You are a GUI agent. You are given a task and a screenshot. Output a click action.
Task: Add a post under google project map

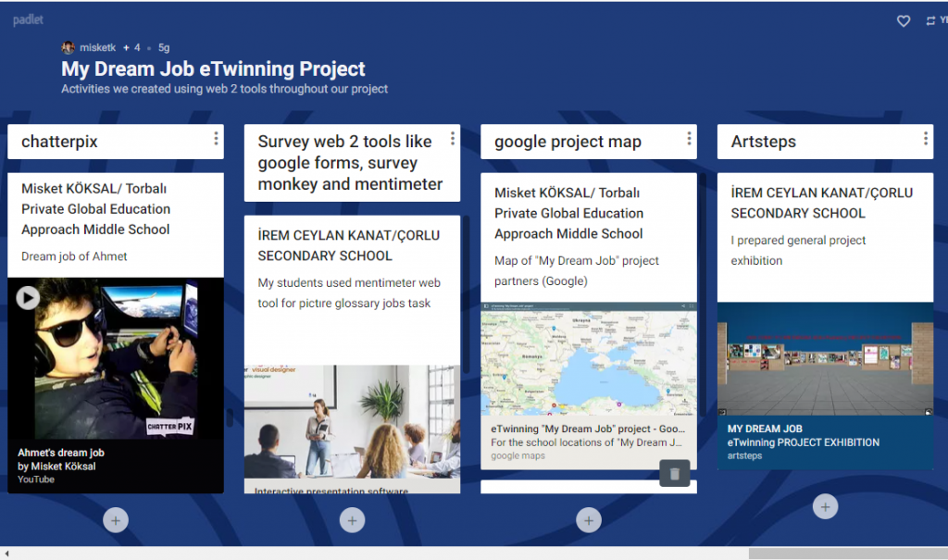tap(588, 520)
